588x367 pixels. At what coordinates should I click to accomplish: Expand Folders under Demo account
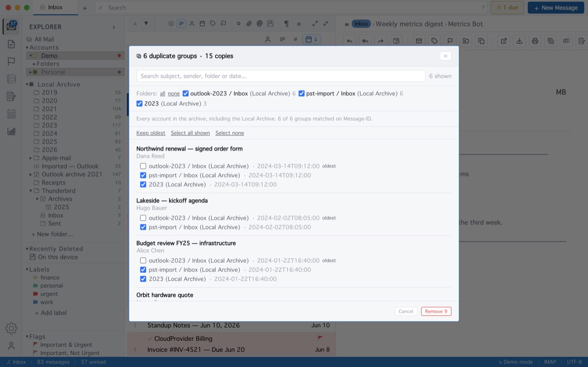pyautogui.click(x=34, y=64)
